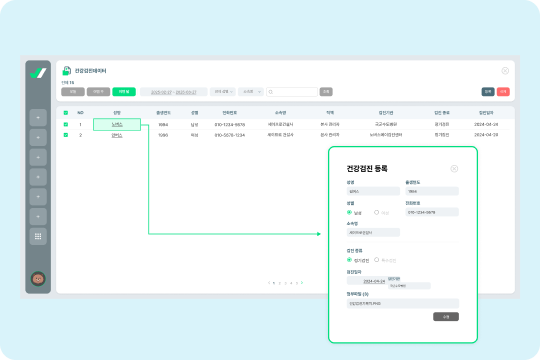Select the unselected checkup type radio
This screenshot has width=540, height=360.
pos(376,260)
